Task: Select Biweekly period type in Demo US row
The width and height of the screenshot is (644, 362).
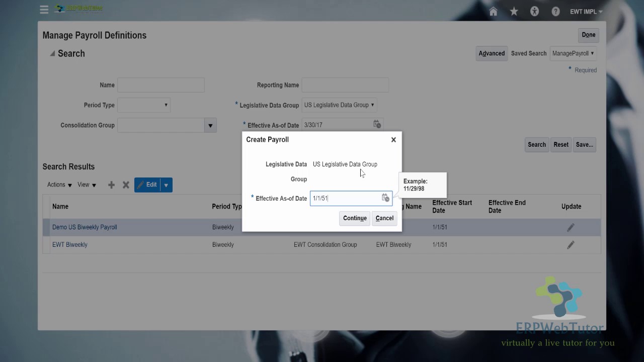Action: pos(223,227)
